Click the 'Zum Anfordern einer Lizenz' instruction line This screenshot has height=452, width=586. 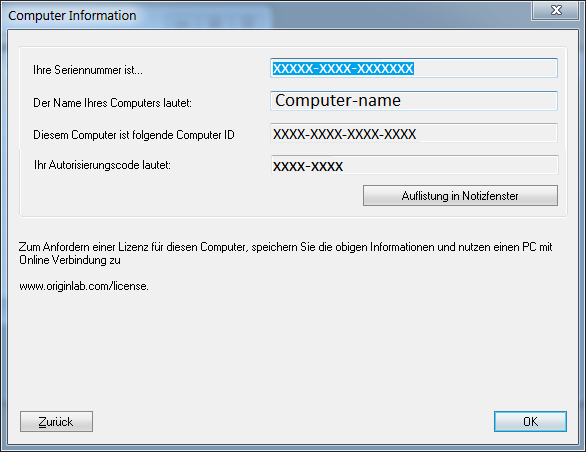[x=286, y=247]
